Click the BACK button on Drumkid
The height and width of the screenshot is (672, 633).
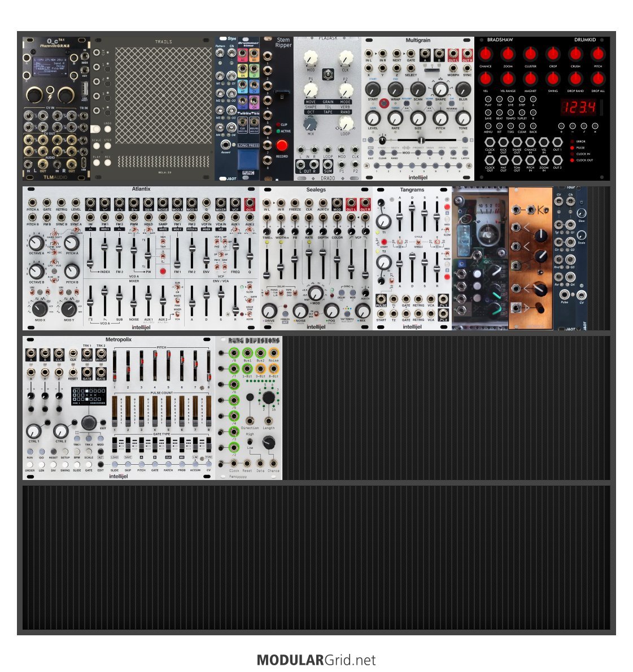point(533,126)
